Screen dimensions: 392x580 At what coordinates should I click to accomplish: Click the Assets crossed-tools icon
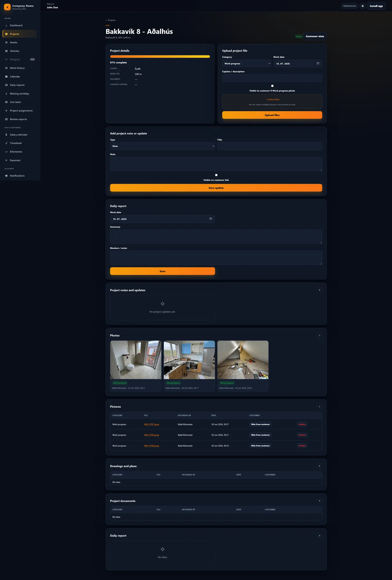(x=6, y=43)
